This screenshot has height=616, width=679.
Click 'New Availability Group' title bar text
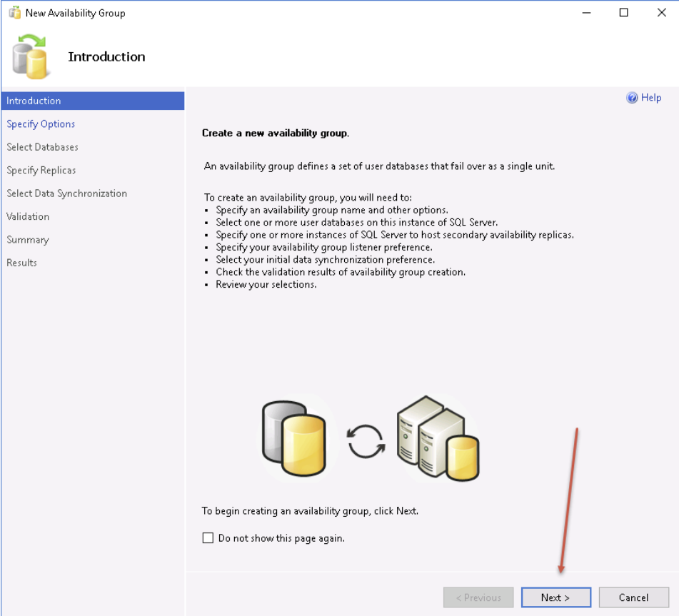(76, 13)
